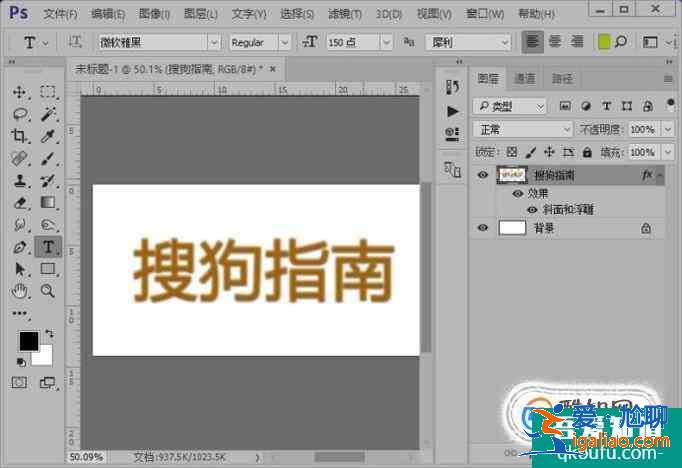Toggle text orientation button
This screenshot has width=682, height=468.
click(x=75, y=42)
